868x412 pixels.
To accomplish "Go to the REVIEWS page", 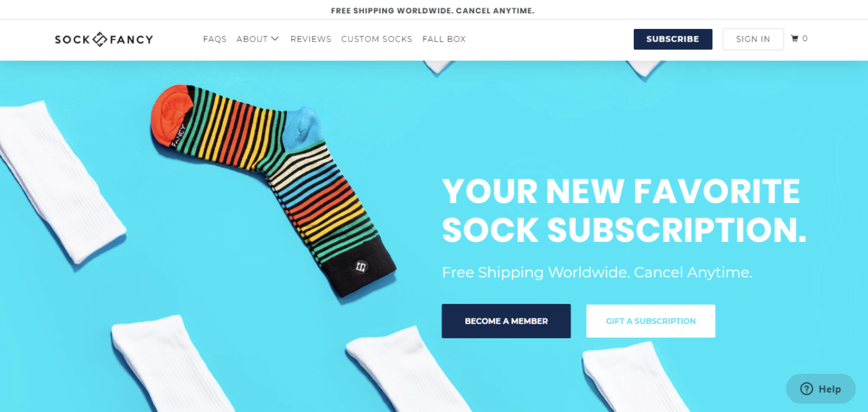I will coord(311,39).
